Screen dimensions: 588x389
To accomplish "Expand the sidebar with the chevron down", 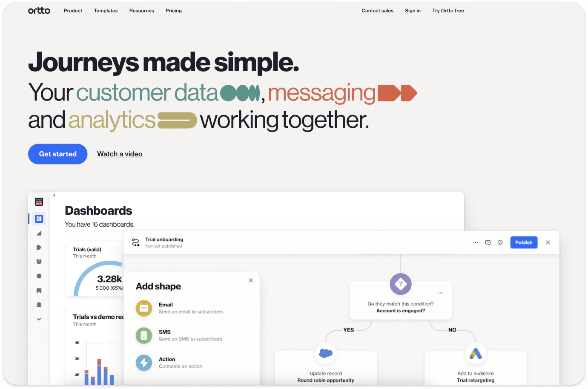I will (39, 319).
